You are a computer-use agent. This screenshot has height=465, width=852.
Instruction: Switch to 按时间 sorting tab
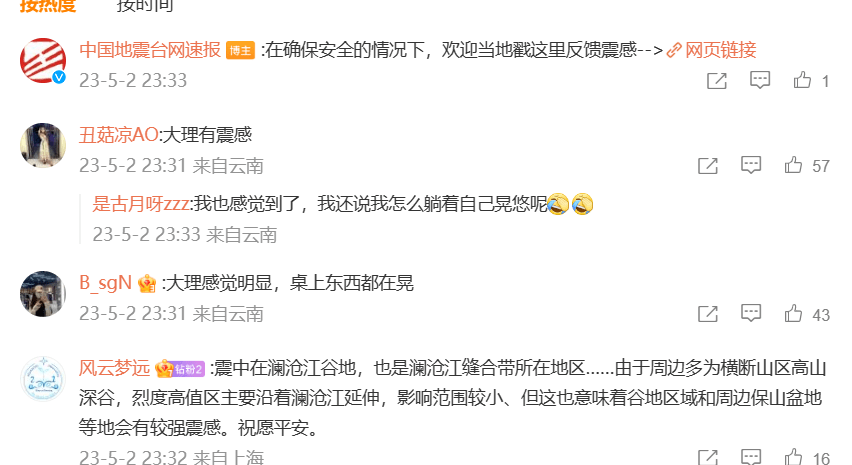click(x=145, y=5)
